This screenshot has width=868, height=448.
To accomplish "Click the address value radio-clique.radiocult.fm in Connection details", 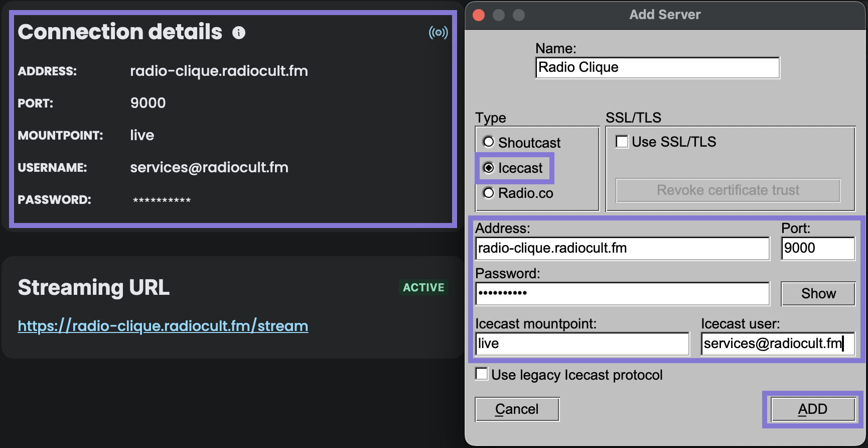I will [219, 71].
